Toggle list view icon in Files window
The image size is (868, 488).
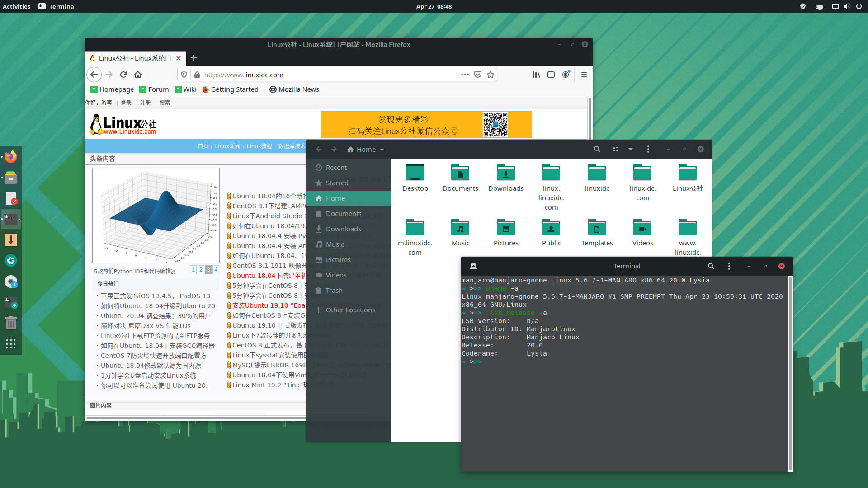[x=616, y=149]
